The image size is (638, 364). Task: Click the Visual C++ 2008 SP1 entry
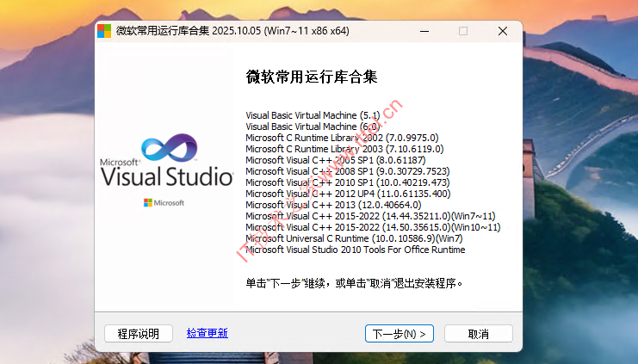(x=347, y=171)
